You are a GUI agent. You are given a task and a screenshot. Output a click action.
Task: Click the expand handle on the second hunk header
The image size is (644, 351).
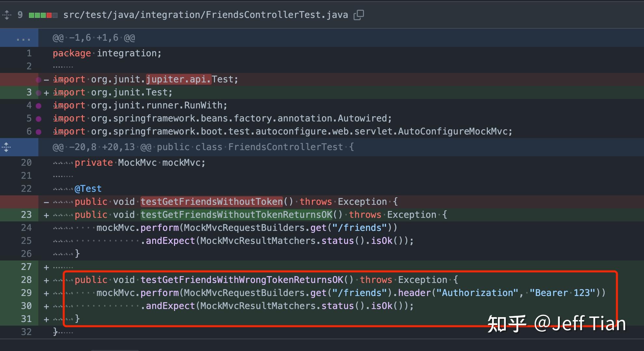[x=6, y=147]
